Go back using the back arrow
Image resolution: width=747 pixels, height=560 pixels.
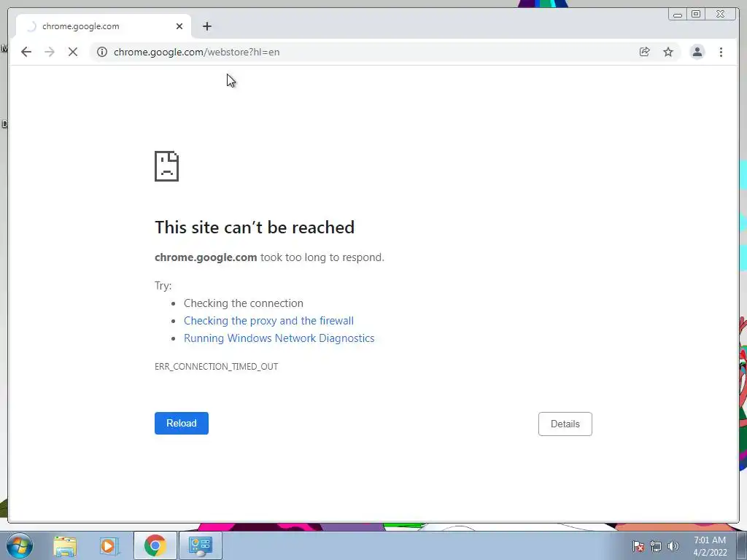tap(26, 52)
